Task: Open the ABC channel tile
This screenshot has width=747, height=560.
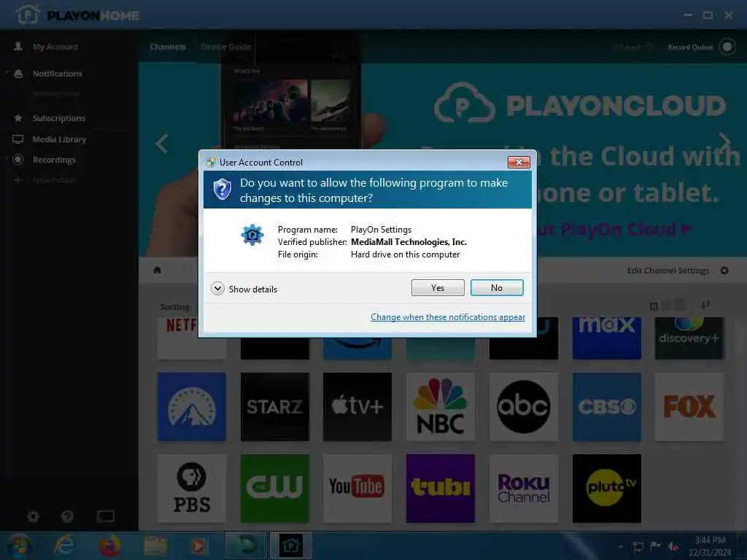Action: point(523,407)
